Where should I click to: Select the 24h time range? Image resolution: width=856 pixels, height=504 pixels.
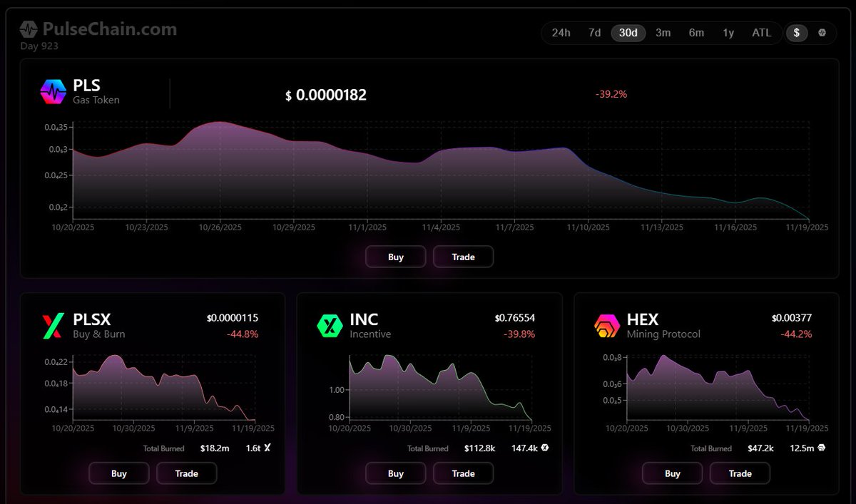pos(561,33)
